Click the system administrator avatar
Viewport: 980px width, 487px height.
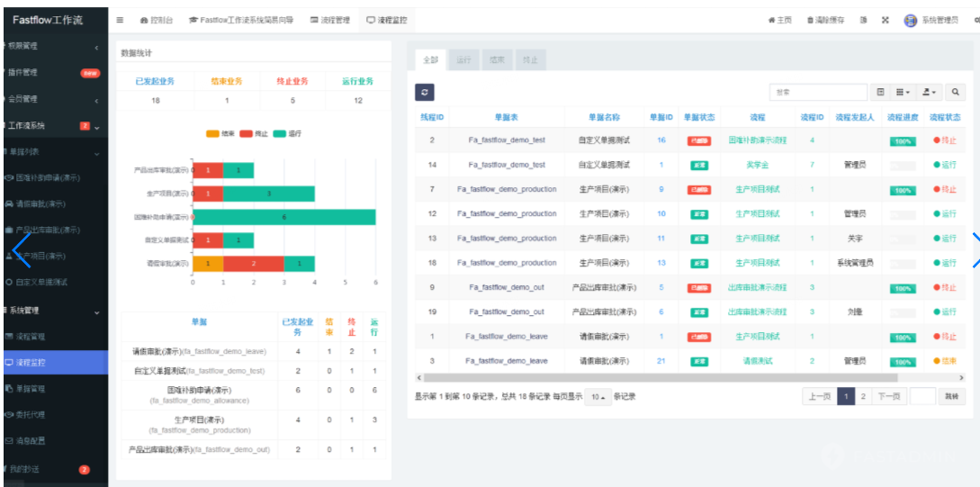[x=910, y=20]
